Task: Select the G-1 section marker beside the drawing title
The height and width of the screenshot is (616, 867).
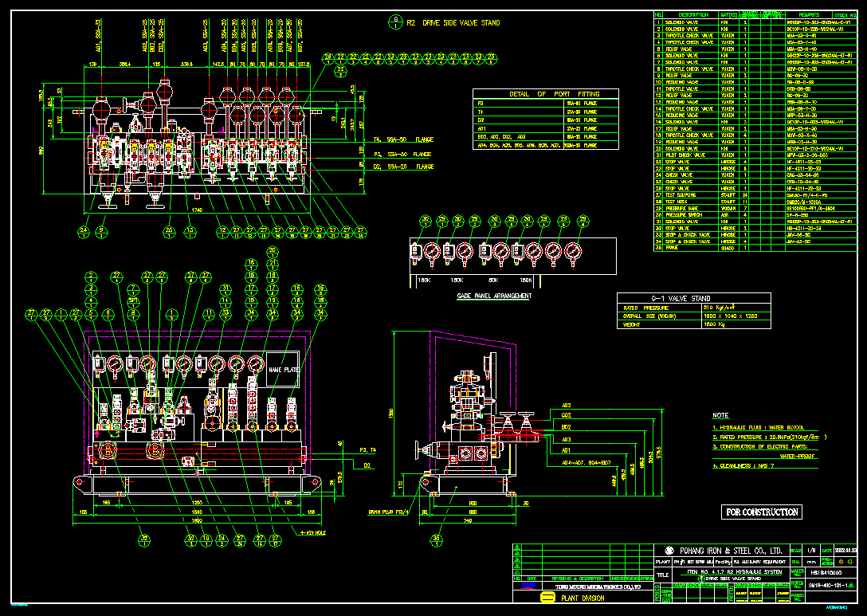Action: [x=393, y=22]
